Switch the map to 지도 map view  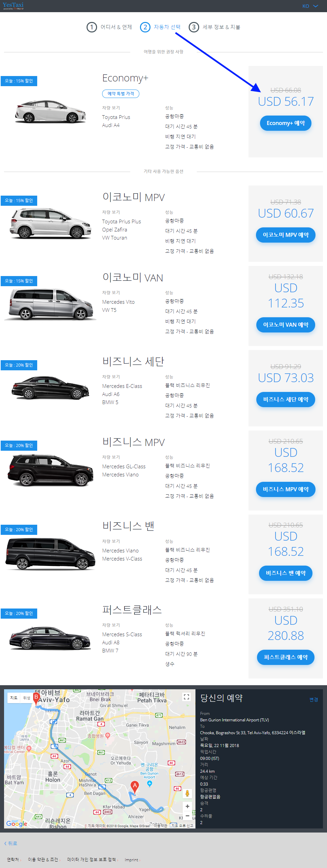[x=14, y=698]
